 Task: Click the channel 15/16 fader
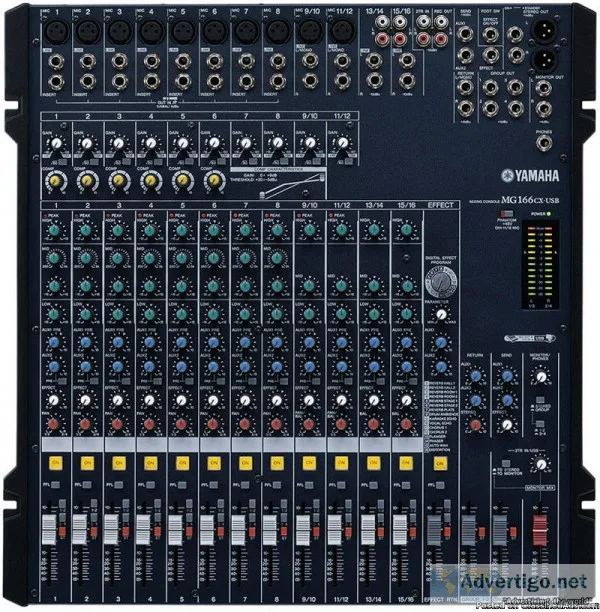[x=401, y=530]
